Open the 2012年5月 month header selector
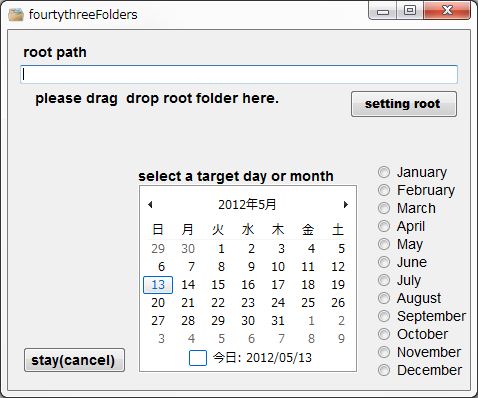 coord(247,204)
